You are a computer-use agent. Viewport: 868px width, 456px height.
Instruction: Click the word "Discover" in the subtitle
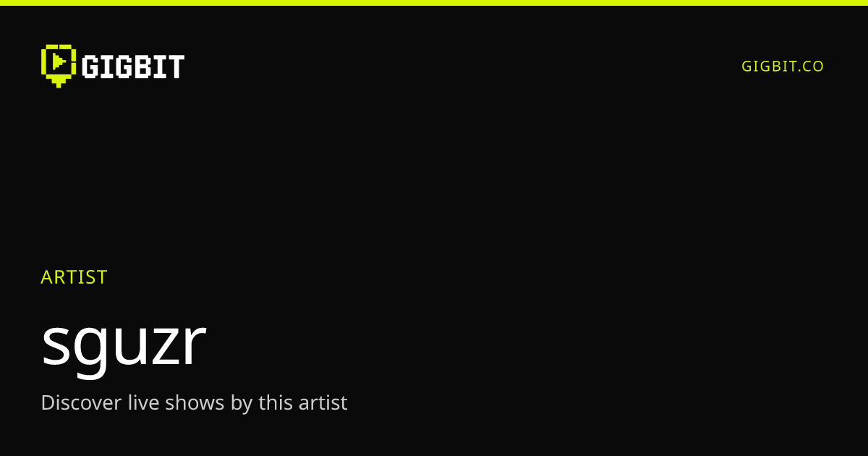click(81, 402)
